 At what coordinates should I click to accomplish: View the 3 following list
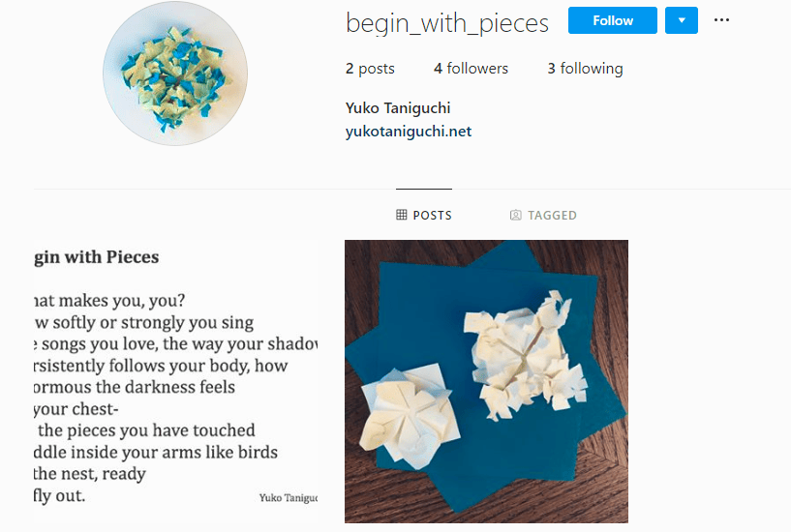coord(585,69)
